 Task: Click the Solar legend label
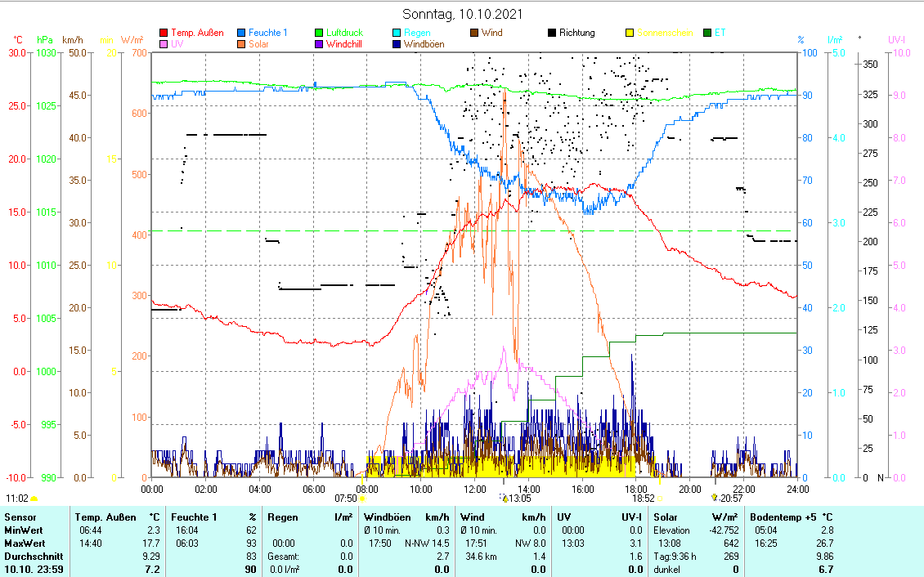(258, 44)
